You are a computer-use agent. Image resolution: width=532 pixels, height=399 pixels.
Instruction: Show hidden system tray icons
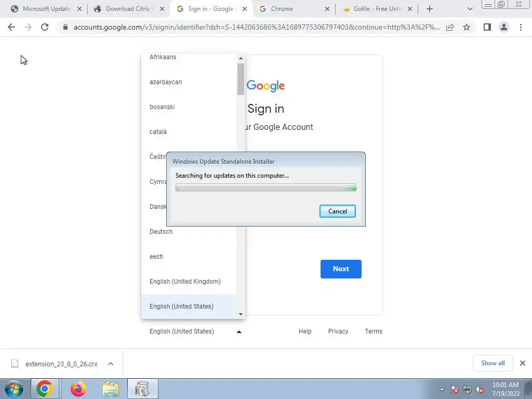[442, 389]
